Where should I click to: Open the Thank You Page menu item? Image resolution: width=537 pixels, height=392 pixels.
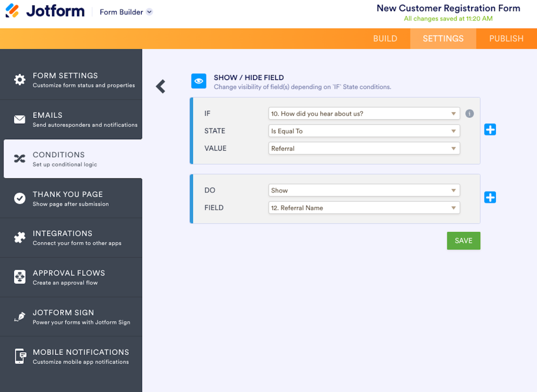pos(71,198)
